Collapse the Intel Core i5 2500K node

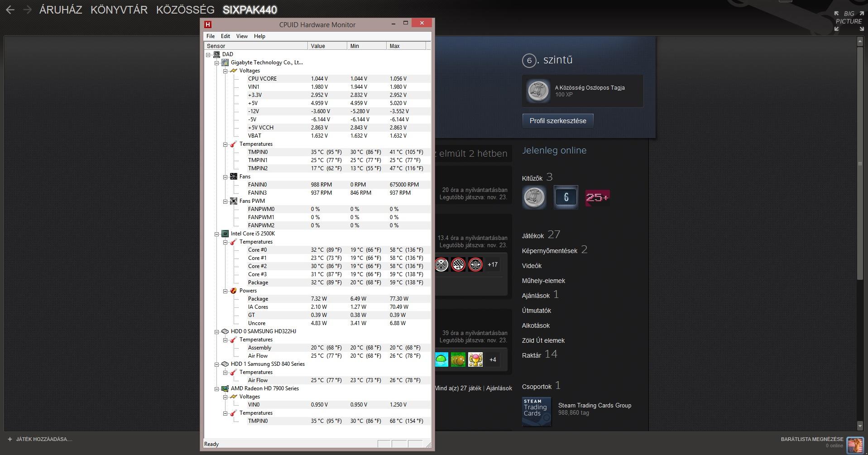(217, 234)
